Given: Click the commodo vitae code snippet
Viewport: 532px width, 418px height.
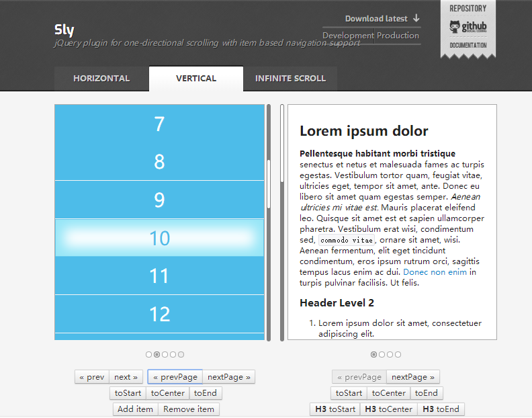Looking at the screenshot, I should pyautogui.click(x=347, y=240).
